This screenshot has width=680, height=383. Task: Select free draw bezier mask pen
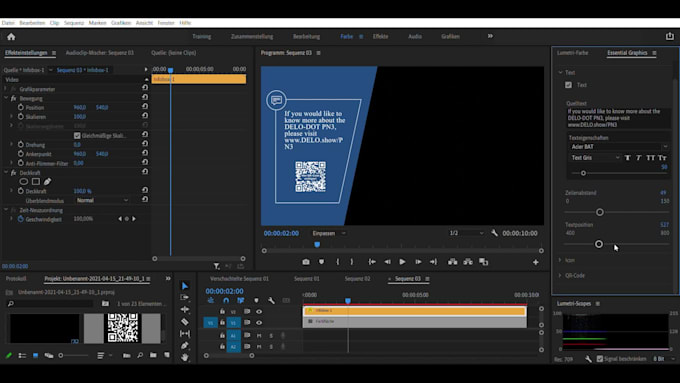click(47, 182)
